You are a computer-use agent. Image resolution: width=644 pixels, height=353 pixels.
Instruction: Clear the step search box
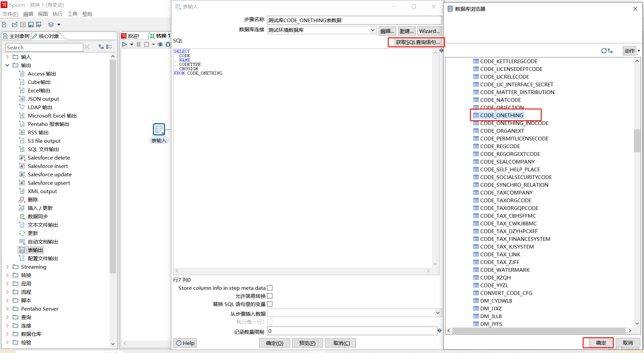pyautogui.click(x=87, y=47)
